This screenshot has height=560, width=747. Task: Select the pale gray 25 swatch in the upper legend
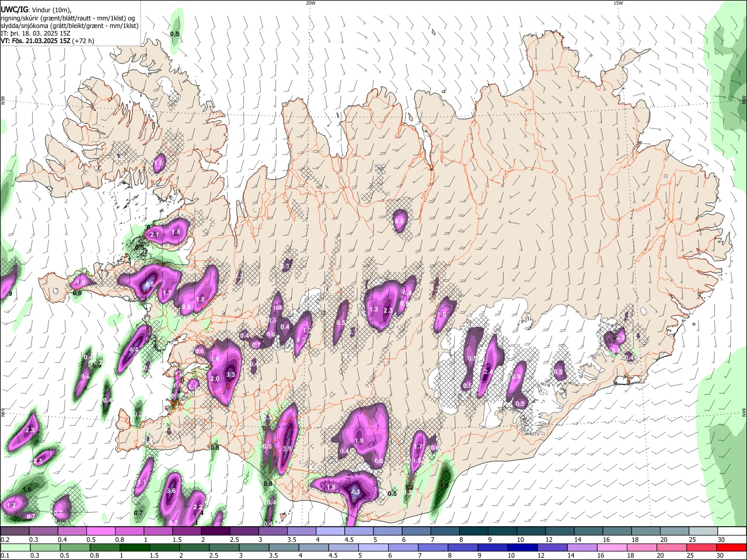pos(703,531)
